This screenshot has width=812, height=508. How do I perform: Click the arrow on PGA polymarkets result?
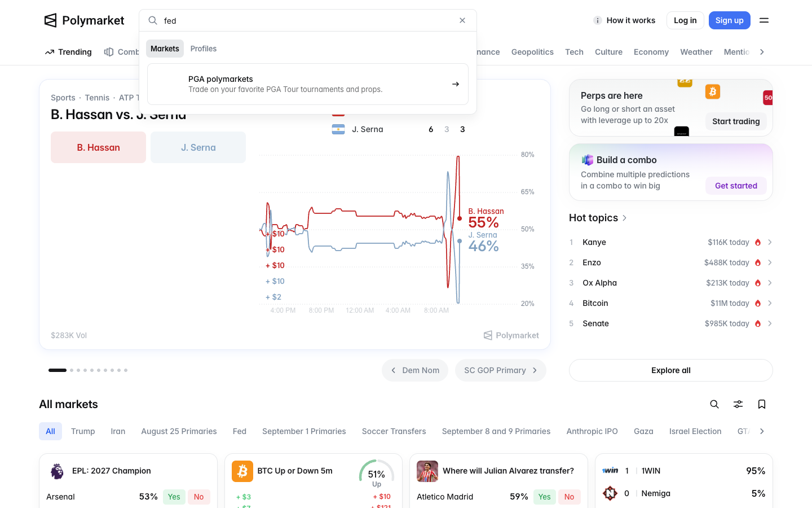point(456,84)
